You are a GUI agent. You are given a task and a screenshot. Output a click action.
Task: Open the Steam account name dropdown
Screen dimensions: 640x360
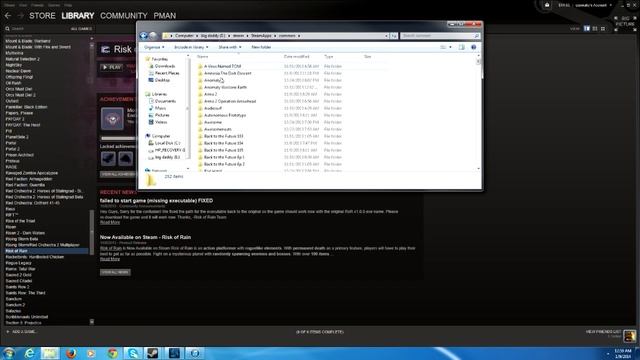(x=594, y=5)
